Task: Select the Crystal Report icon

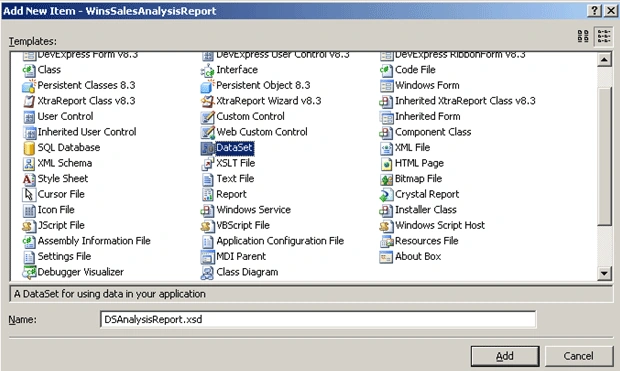Action: [x=386, y=195]
